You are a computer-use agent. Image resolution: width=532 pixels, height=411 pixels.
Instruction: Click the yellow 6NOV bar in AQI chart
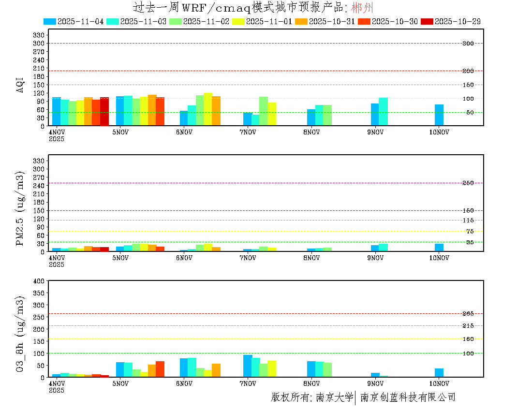208,109
